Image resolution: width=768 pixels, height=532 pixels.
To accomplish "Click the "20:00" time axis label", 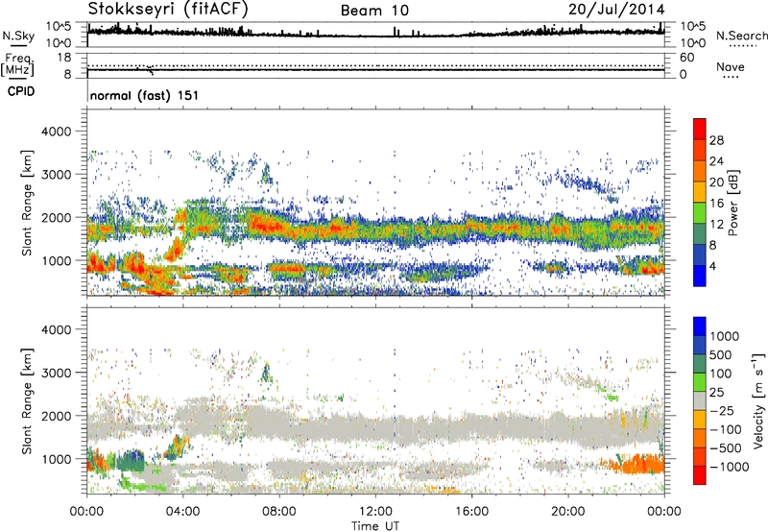I will [x=567, y=512].
